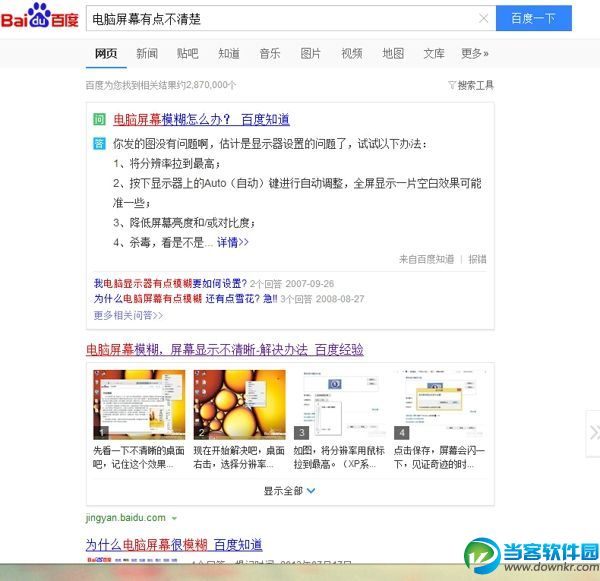Click caption 点击保存, 屏幕会闪一下

tap(439, 457)
